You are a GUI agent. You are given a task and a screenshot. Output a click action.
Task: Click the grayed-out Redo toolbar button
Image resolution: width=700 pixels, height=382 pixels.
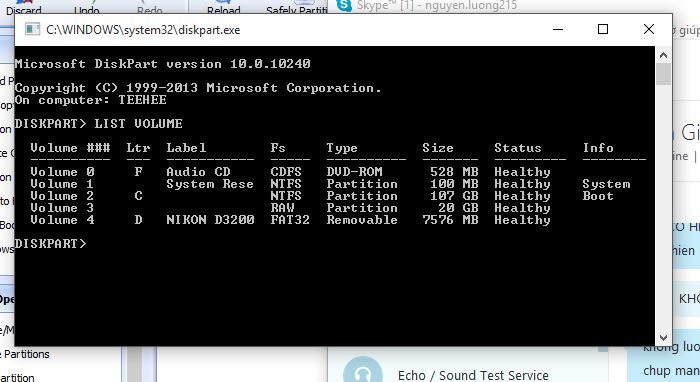click(x=150, y=8)
